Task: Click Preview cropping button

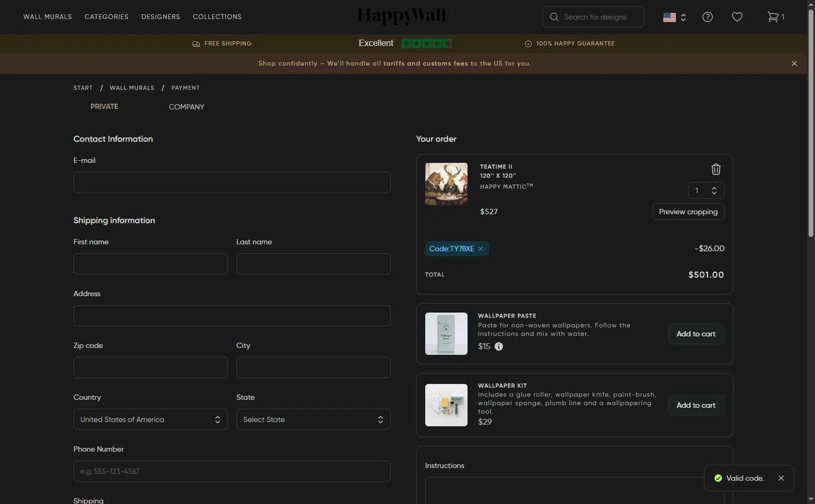Action: [x=688, y=212]
